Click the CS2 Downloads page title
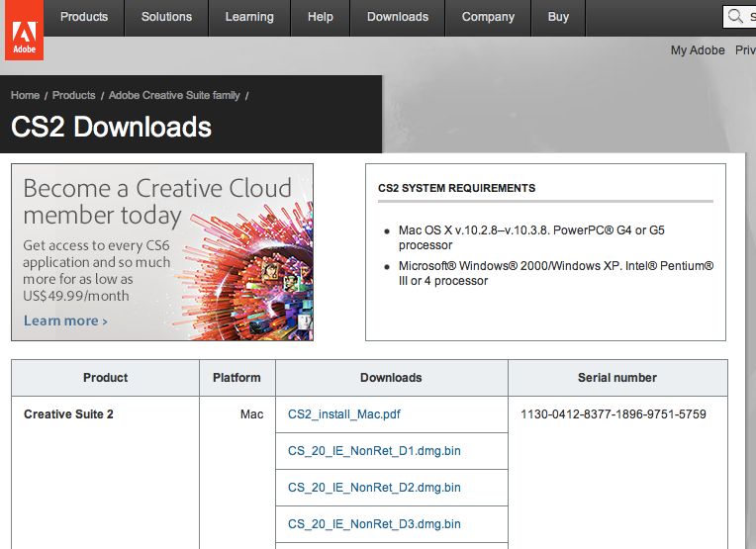This screenshot has height=549, width=756. [111, 127]
